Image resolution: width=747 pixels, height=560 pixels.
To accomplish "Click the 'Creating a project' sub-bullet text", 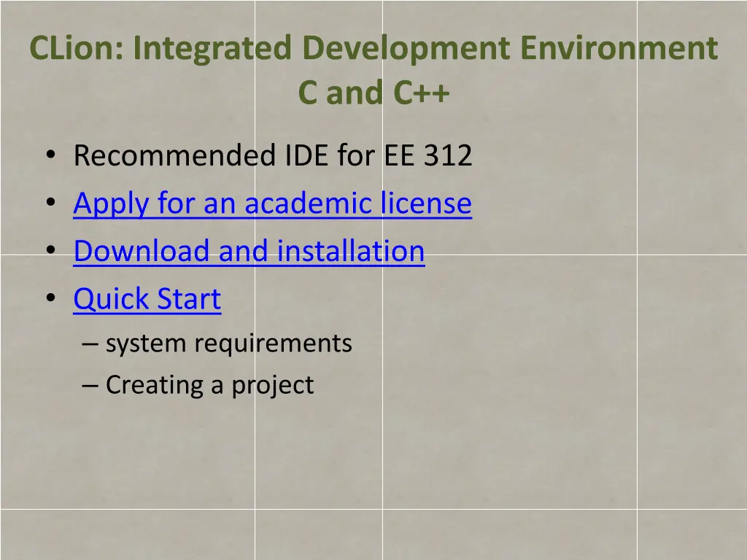I will click(209, 385).
